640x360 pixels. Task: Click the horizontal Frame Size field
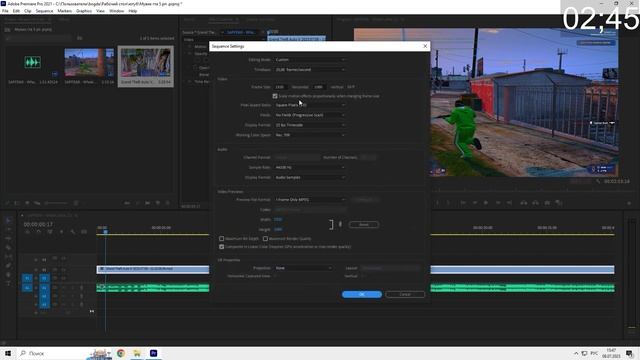280,87
